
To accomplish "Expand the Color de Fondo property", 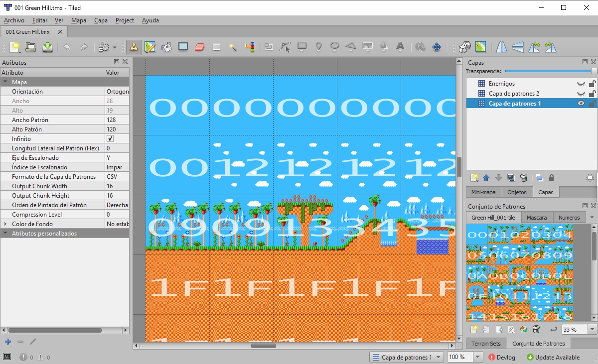I will click(x=5, y=224).
